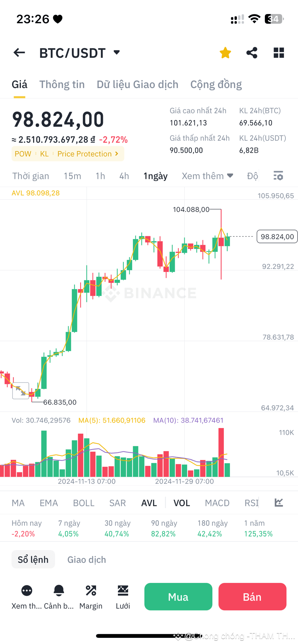
Task: Toggle the favorite star for BTC/USDT
Action: pos(225,53)
